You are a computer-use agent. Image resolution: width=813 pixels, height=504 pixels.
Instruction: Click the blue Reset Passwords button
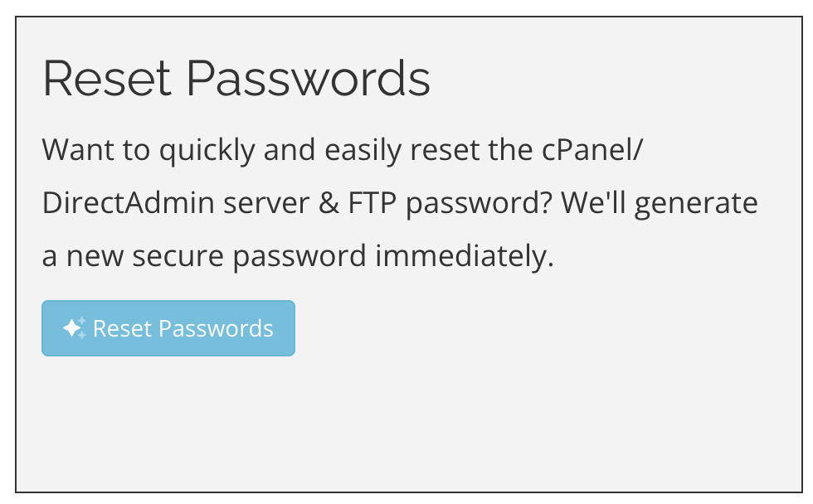click(x=168, y=328)
